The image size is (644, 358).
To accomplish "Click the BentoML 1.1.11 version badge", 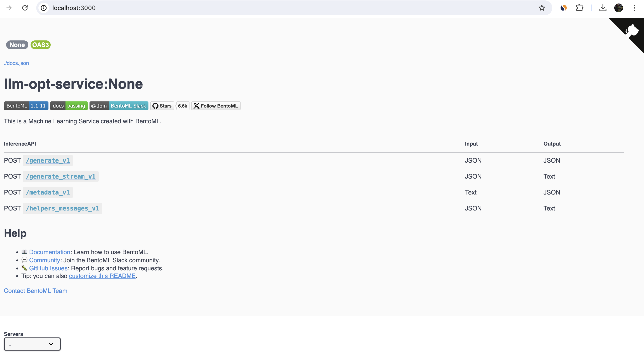I will coord(26,106).
